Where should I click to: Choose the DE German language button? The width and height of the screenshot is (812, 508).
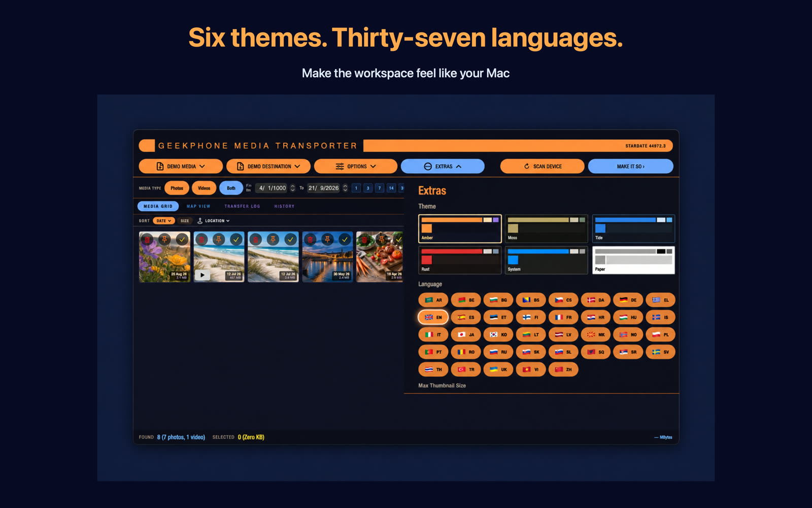[x=628, y=300]
